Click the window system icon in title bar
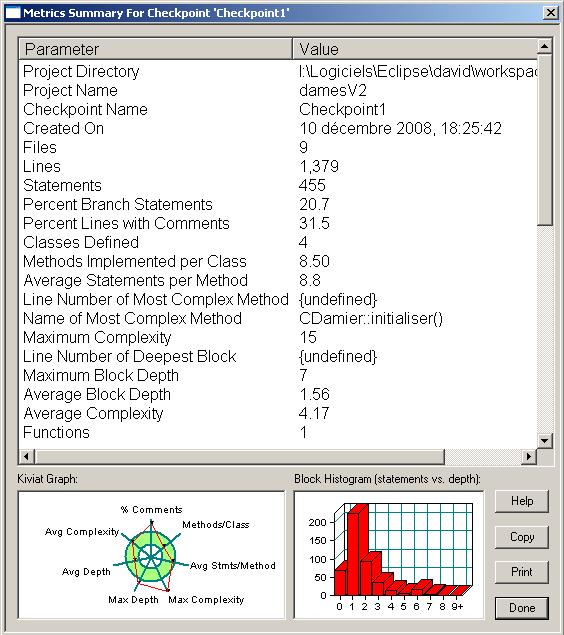The height and width of the screenshot is (635, 564). (12, 13)
